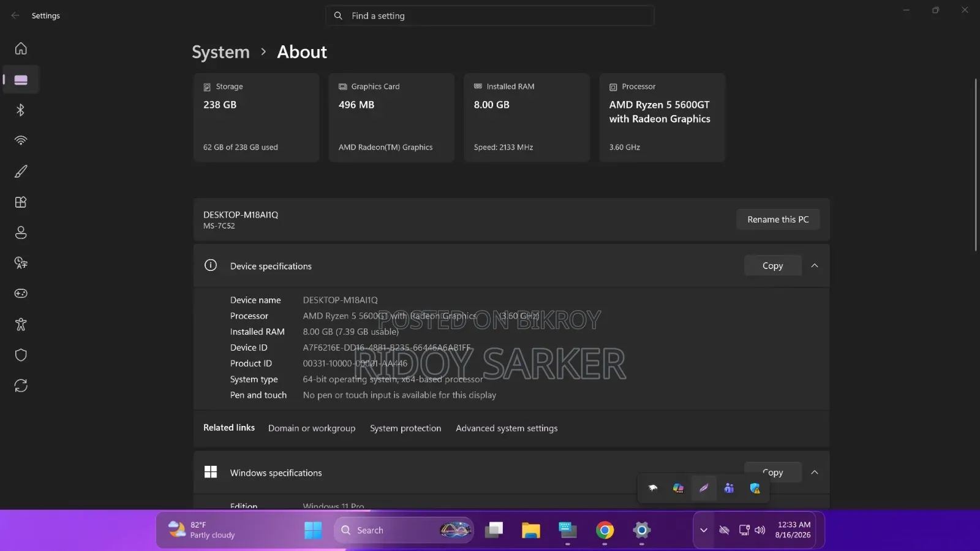980x551 pixels.
Task: Open the Apps section icon
Action: tap(21, 202)
